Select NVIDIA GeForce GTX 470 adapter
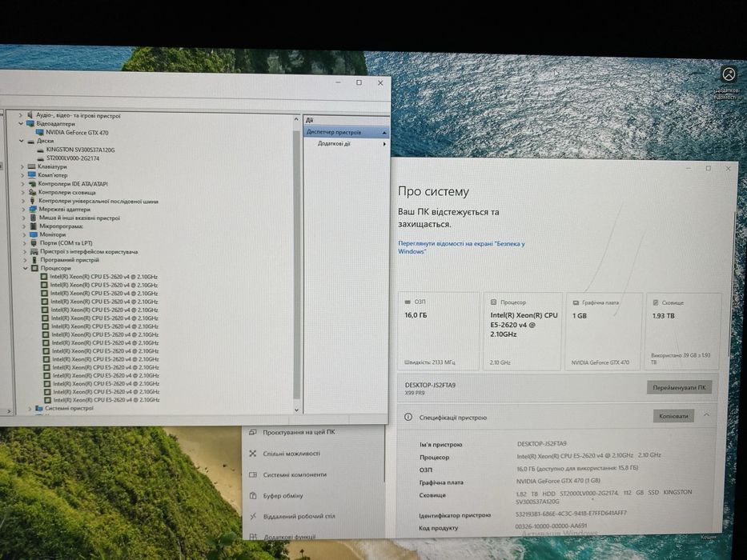This screenshot has height=560, width=747. pyautogui.click(x=77, y=132)
